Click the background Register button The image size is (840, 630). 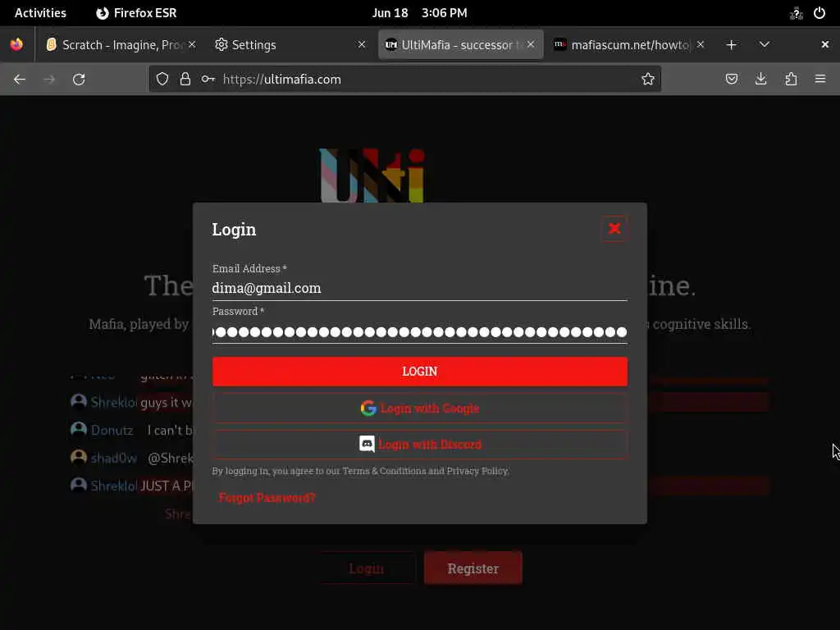[x=473, y=568]
